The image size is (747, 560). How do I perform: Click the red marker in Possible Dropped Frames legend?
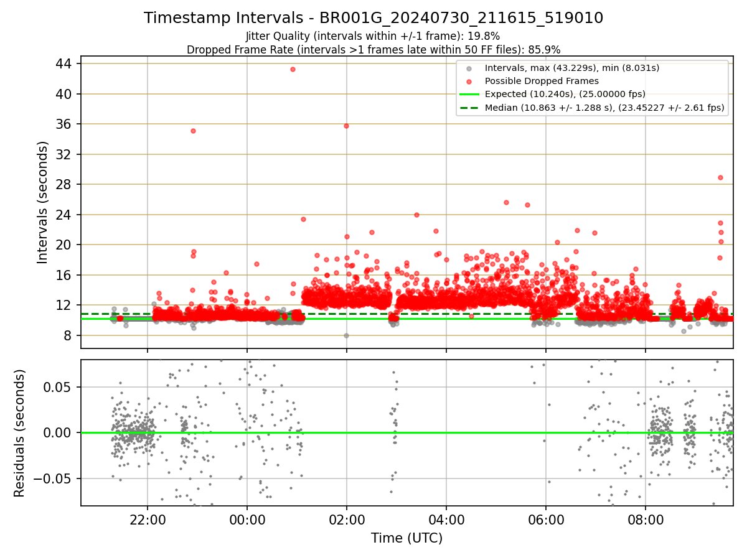tap(469, 81)
